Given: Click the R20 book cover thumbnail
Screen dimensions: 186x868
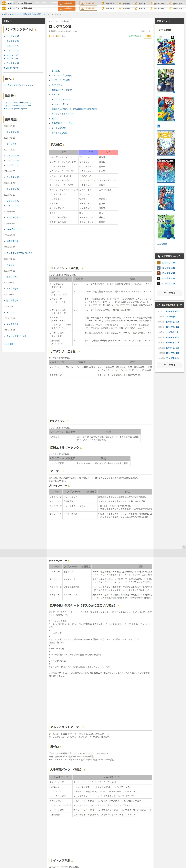Looking at the screenshot, I should click(x=166, y=143).
